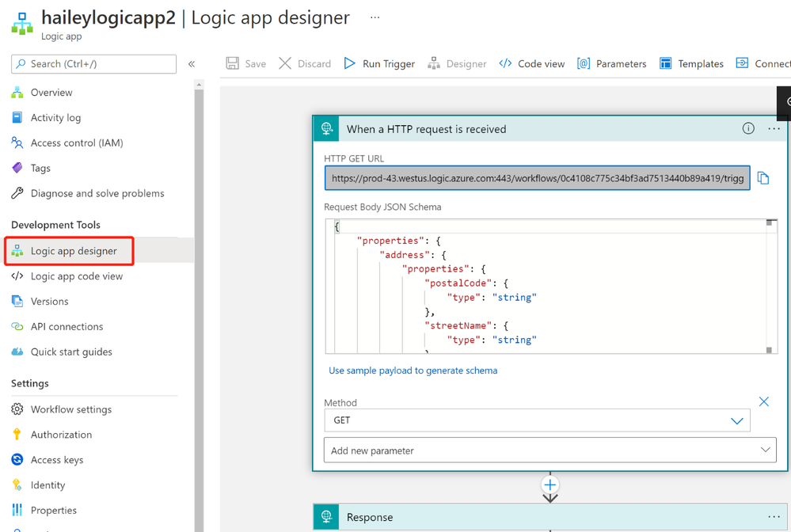
Task: Copy the HTTP GET URL icon
Action: click(x=763, y=178)
